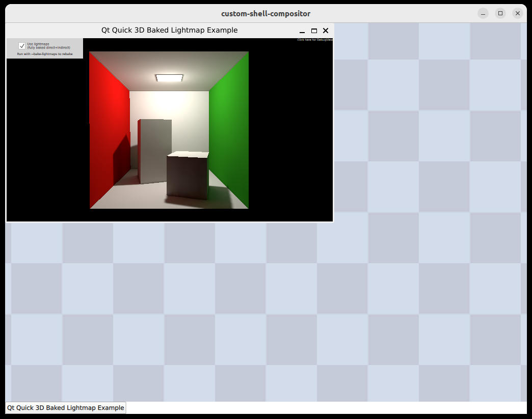The image size is (532, 419).
Task: Click the rebake instructions text
Action: pyautogui.click(x=44, y=54)
